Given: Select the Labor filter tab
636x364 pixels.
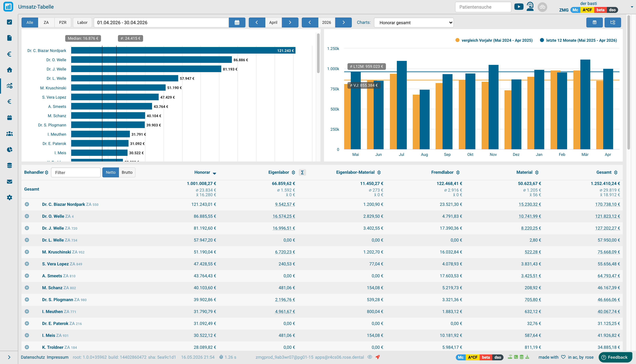Looking at the screenshot, I should coord(82,23).
